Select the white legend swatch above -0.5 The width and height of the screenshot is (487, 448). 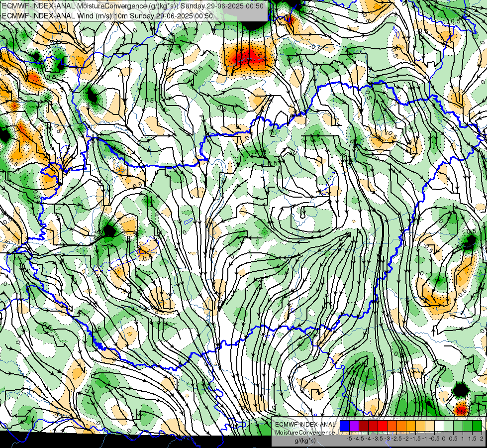(x=439, y=426)
